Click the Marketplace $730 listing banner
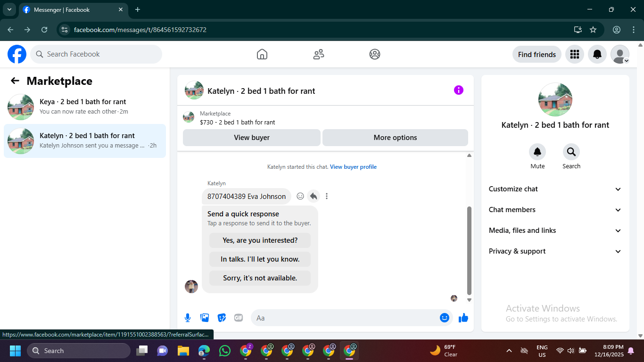 pos(325,118)
